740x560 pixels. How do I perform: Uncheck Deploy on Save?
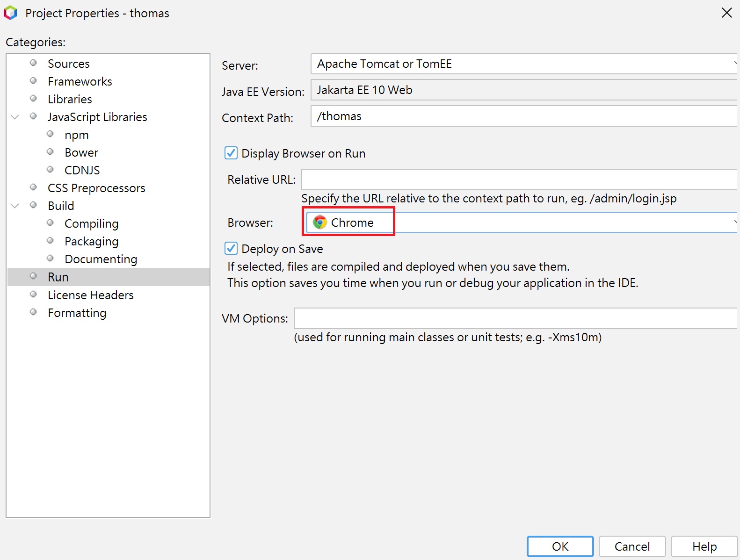(x=231, y=248)
